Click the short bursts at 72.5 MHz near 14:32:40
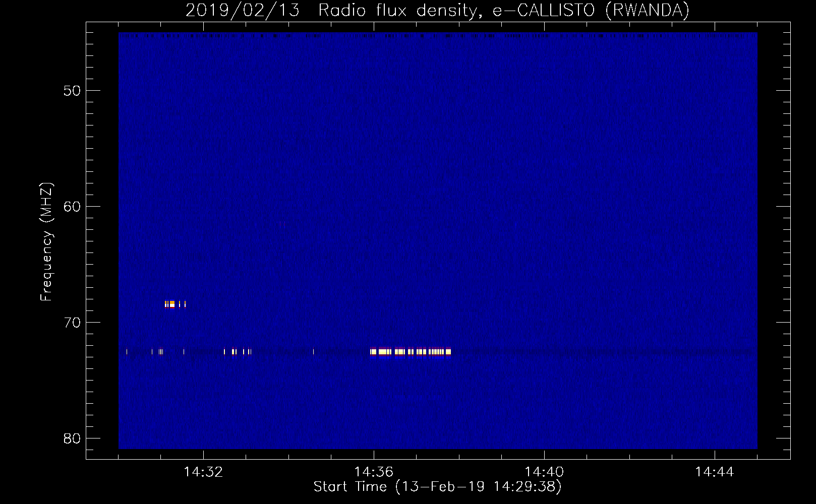Viewport: 816px width, 504px height. click(238, 352)
